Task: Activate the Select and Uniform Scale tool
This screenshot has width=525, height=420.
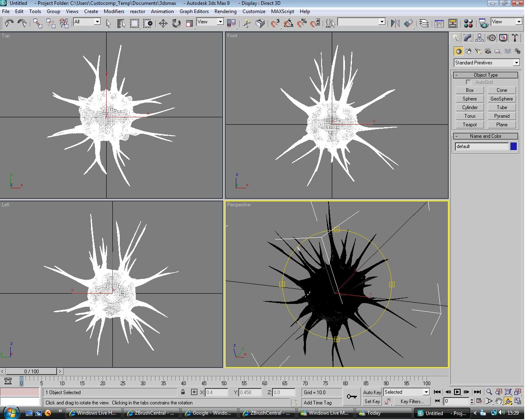Action: [189, 23]
